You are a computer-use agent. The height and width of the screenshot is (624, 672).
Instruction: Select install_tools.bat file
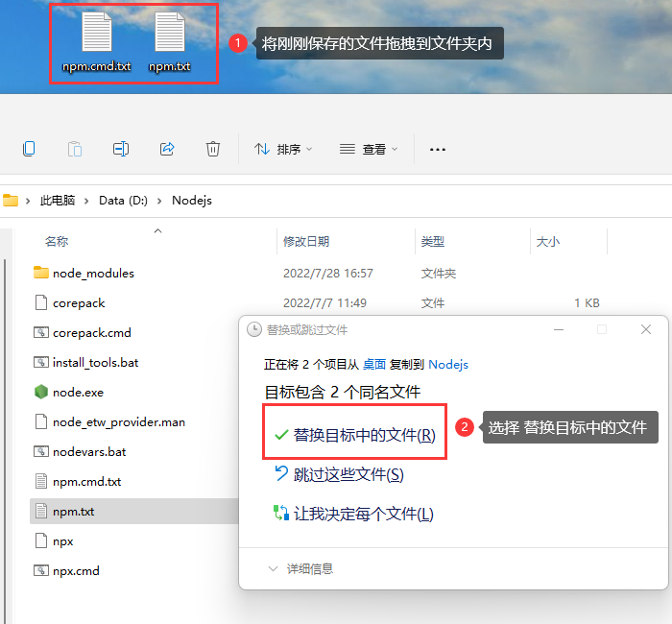[x=96, y=363]
